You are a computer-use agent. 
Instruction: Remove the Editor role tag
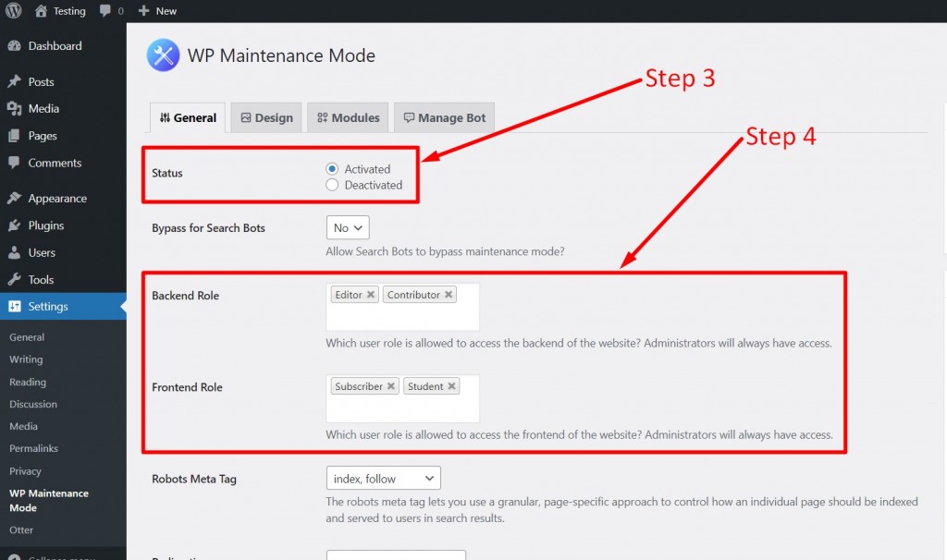[x=371, y=295]
